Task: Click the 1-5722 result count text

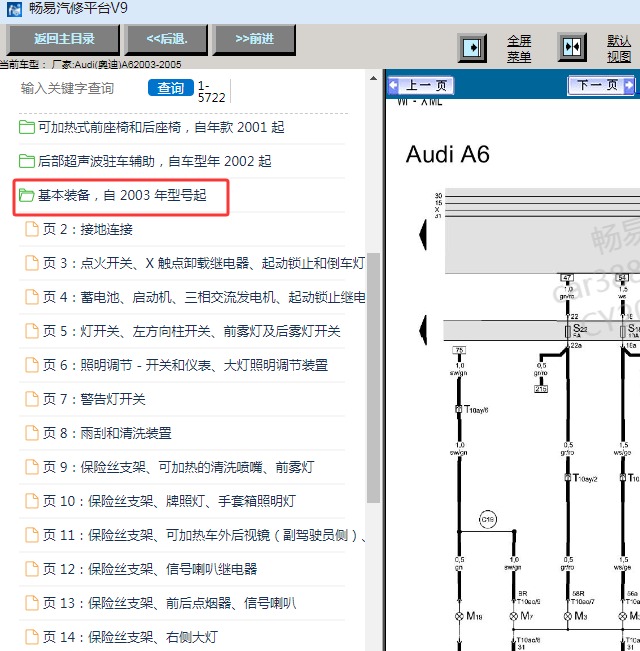Action: click(x=211, y=91)
